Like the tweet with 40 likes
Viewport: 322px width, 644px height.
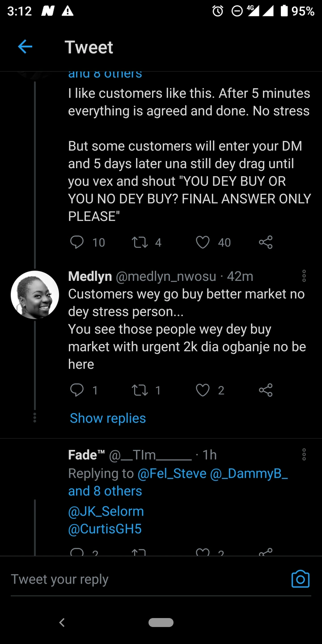tap(203, 242)
